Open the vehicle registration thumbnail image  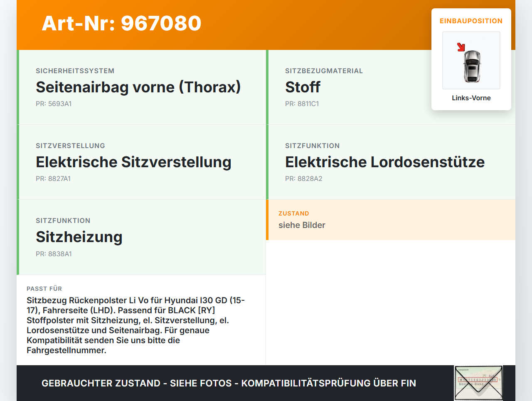click(478, 383)
